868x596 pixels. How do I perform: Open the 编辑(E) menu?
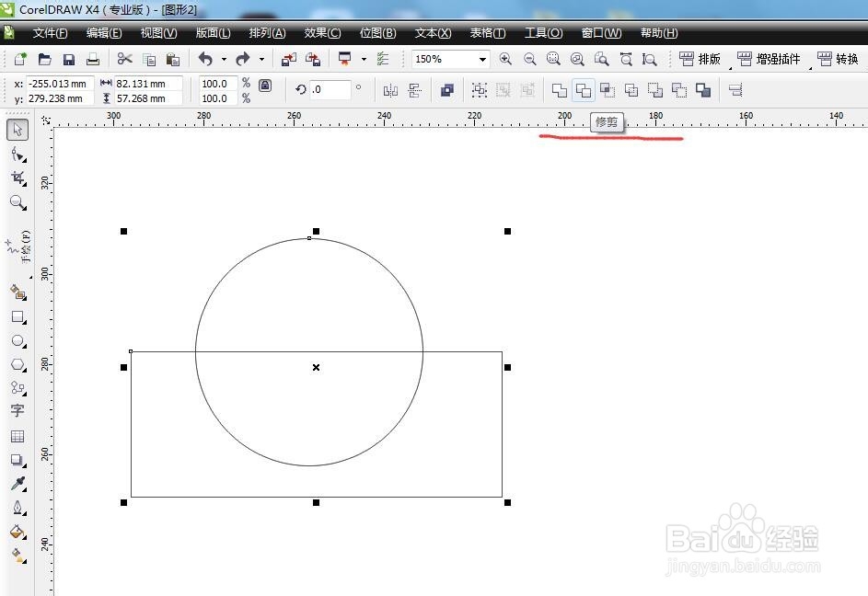[104, 33]
